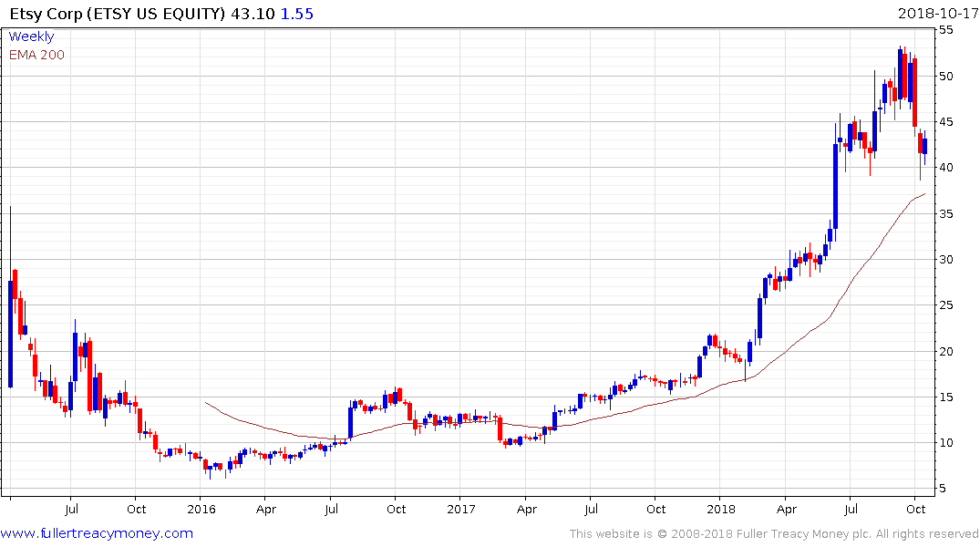Screen dimensions: 980x547
Task: Select the chart title 'Etsy Corp (ETSY US EQUITY)'
Action: [117, 14]
